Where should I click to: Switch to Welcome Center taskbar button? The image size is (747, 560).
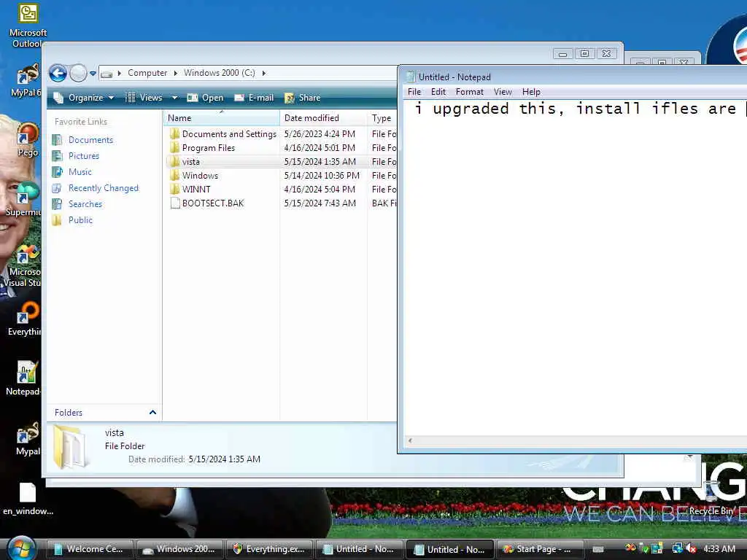[x=88, y=549]
